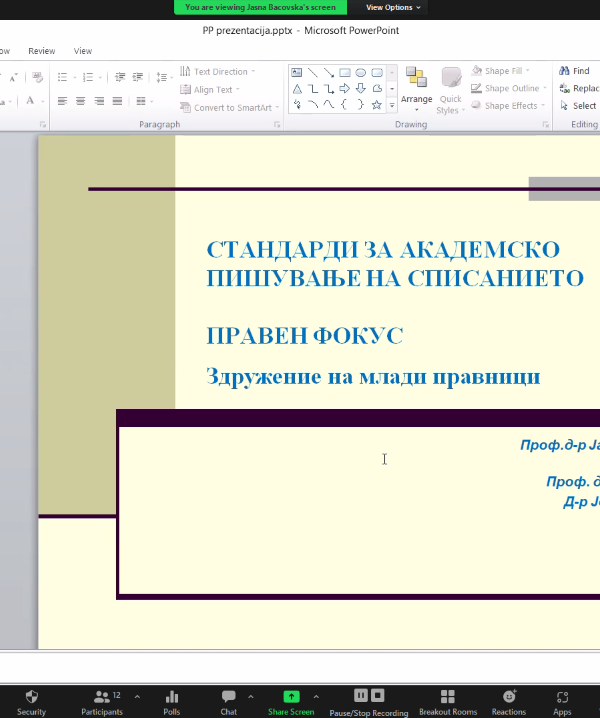Click the Find button in Editing
This screenshot has height=718, width=600.
tap(574, 72)
